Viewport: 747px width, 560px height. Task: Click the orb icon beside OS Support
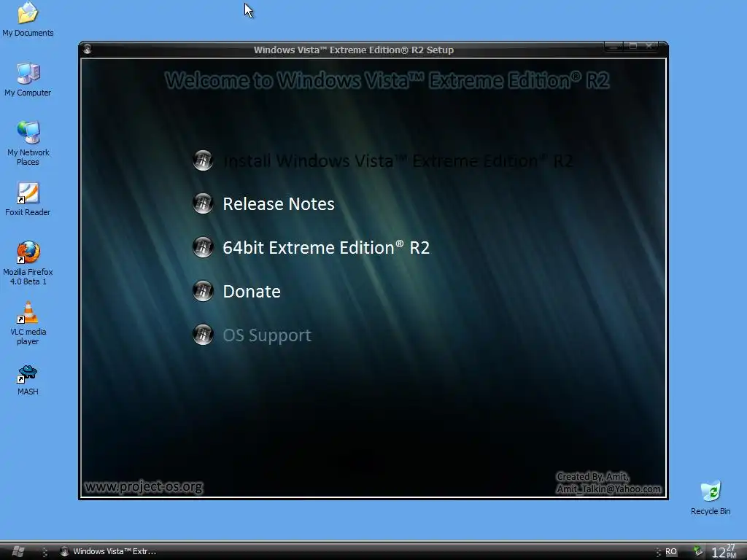tap(203, 335)
